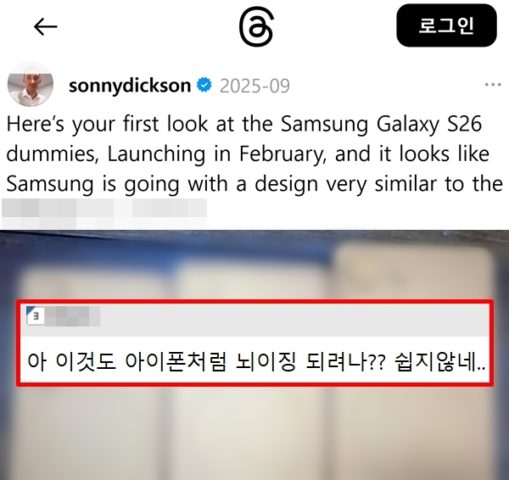The image size is (509, 480).
Task: Open the blurred commenter nickname
Action: pos(72,316)
